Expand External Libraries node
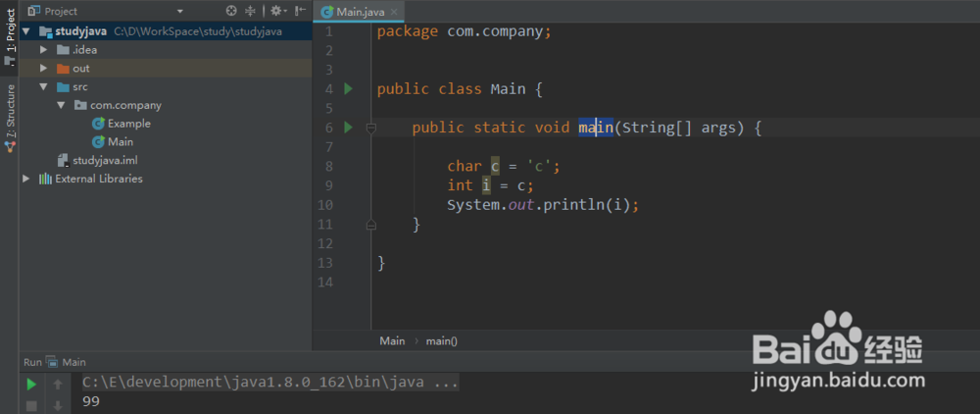The image size is (980, 414). point(25,179)
